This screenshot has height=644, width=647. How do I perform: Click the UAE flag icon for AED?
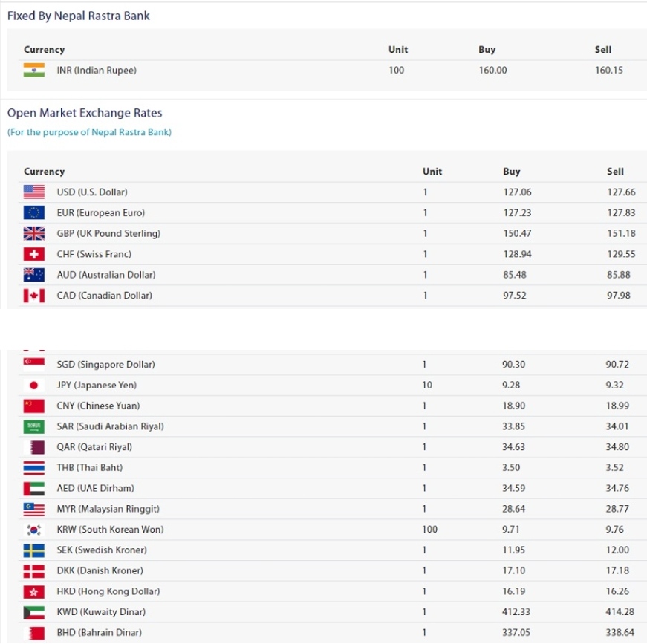pyautogui.click(x=34, y=489)
